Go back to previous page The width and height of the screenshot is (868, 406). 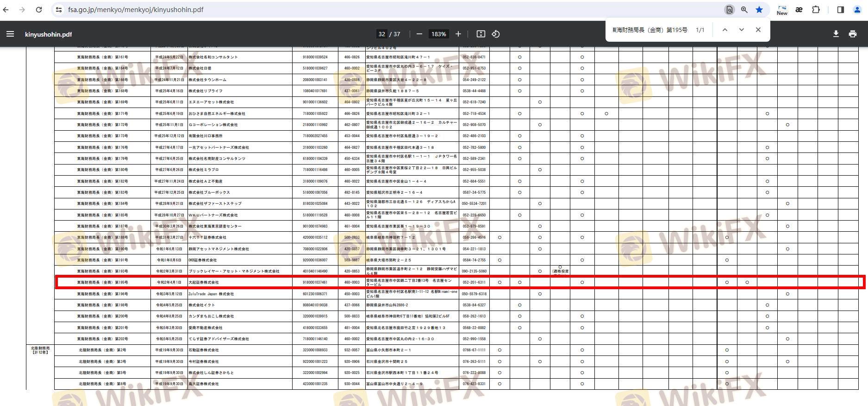(6, 10)
